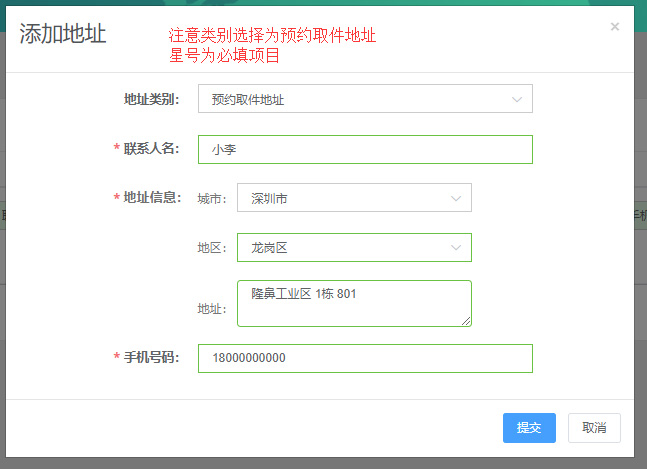Click the chevron arrow in 预约取件地址 box
The width and height of the screenshot is (647, 469).
pos(517,99)
